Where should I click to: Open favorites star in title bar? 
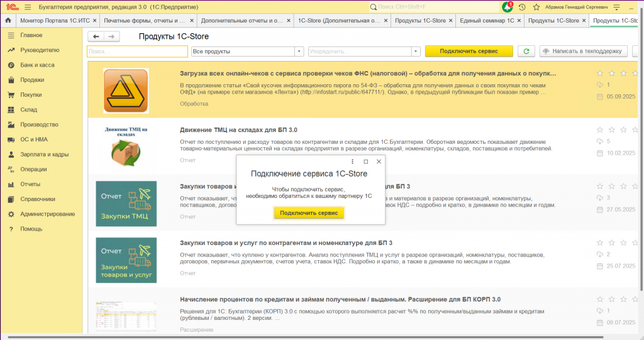[x=536, y=7]
